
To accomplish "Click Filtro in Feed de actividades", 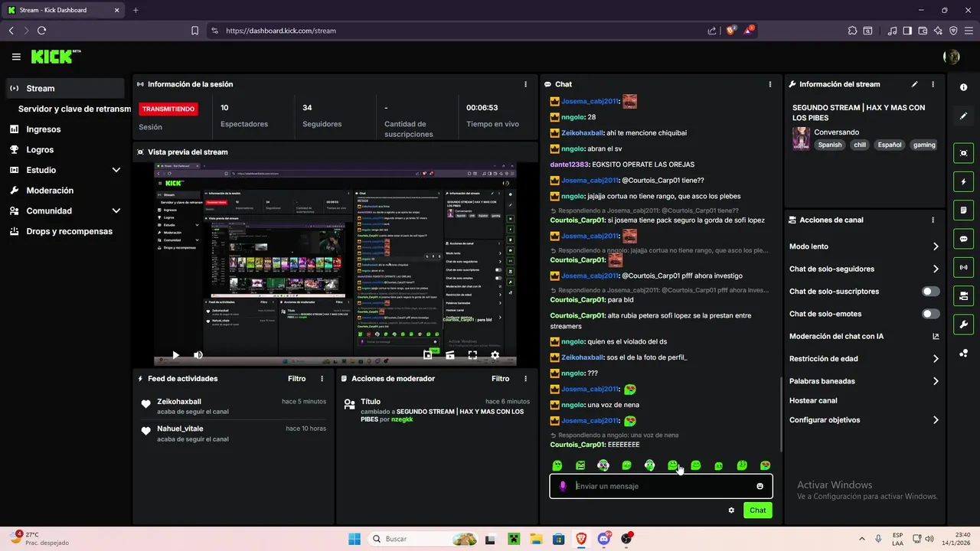I will (297, 379).
